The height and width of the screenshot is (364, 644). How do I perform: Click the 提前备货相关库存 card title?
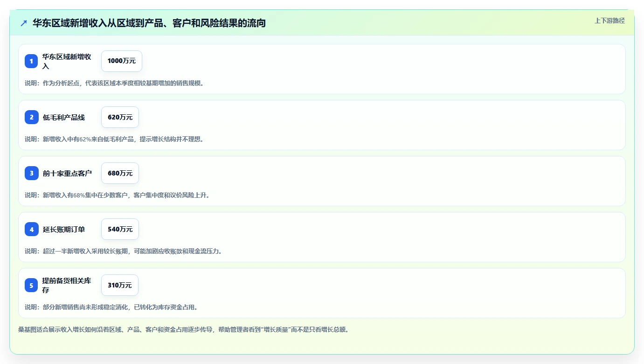(x=67, y=285)
